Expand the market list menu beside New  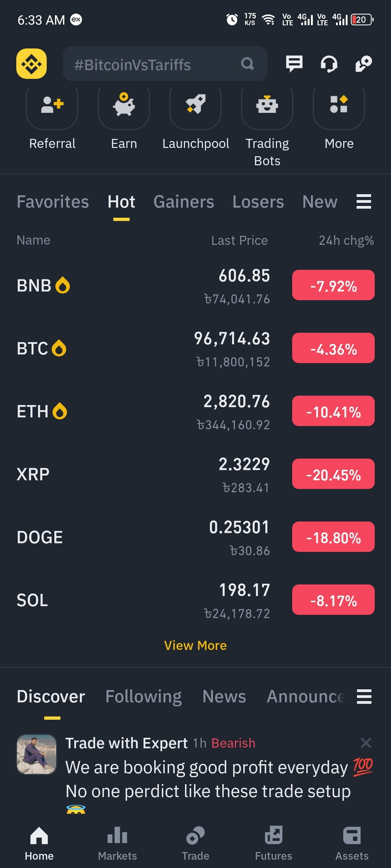[x=364, y=201]
